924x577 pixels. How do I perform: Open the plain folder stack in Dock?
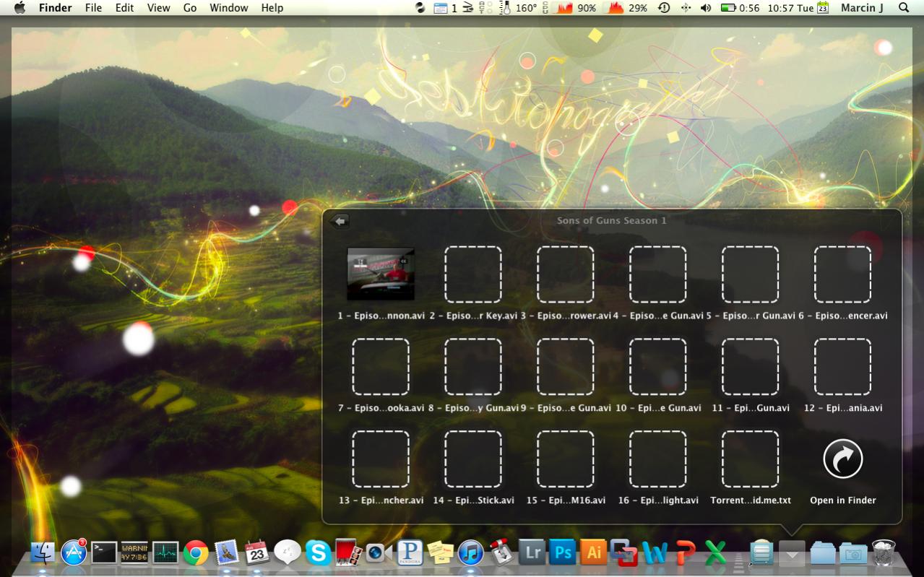(x=823, y=553)
